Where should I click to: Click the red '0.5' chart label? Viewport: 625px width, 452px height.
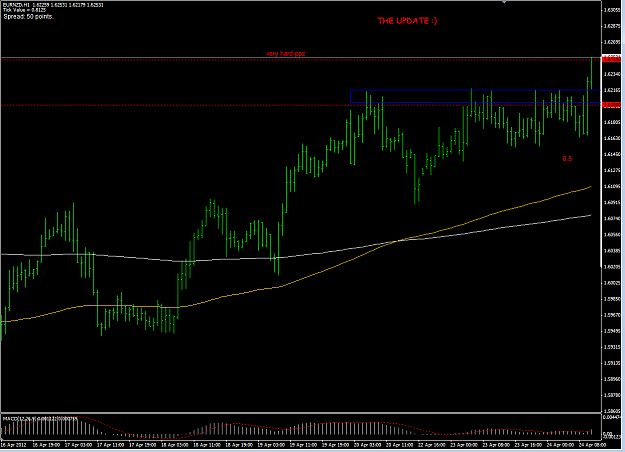[x=567, y=159]
